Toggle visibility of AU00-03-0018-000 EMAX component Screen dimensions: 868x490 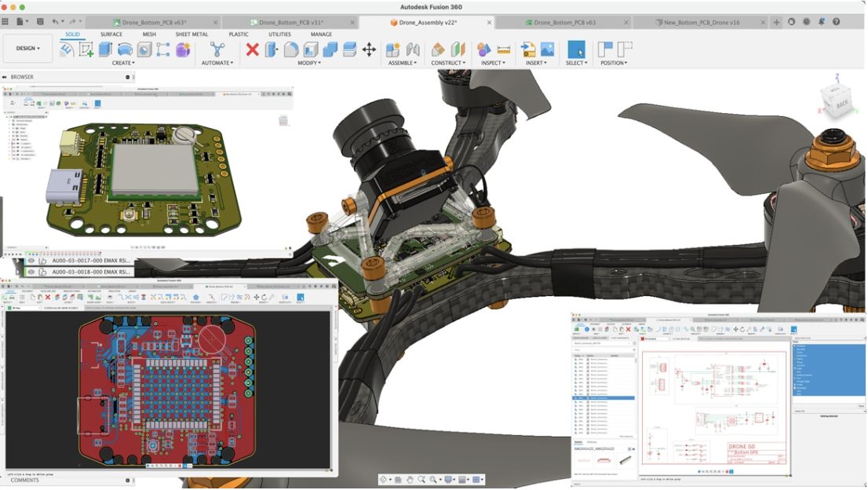click(31, 271)
